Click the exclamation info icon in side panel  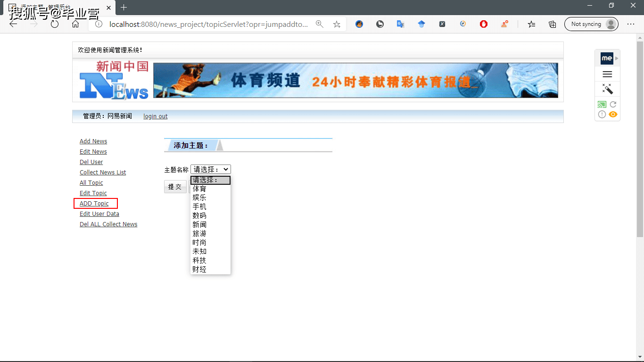pos(602,115)
